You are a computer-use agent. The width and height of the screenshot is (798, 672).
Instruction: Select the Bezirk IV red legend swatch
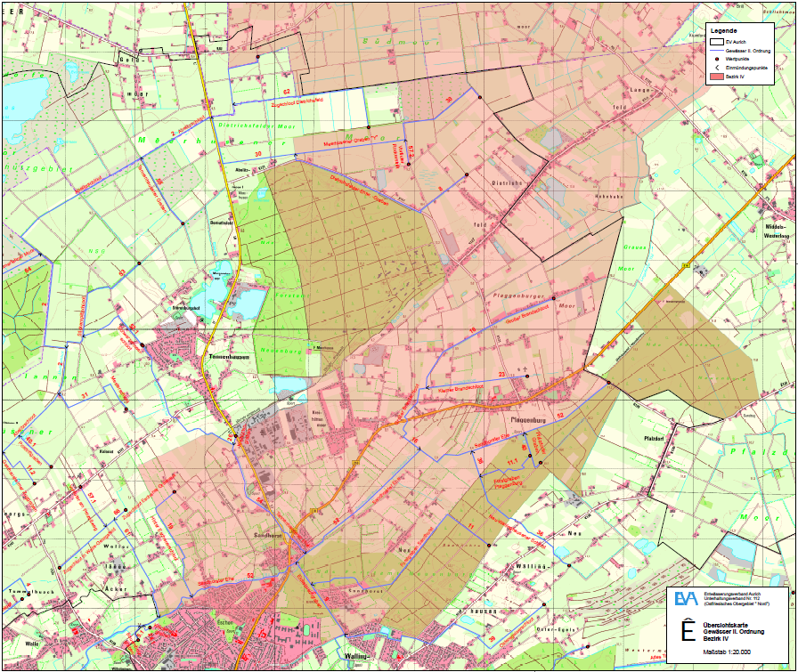pos(717,76)
